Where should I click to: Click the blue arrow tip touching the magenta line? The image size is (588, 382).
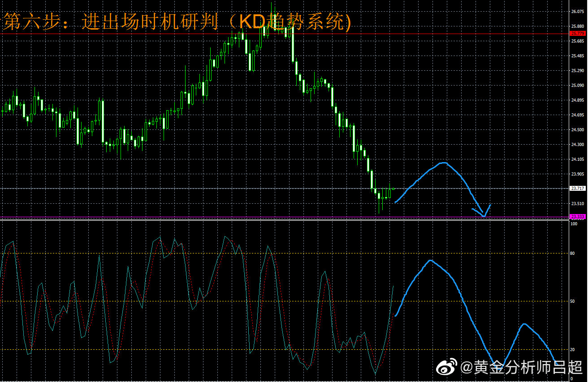tap(484, 216)
